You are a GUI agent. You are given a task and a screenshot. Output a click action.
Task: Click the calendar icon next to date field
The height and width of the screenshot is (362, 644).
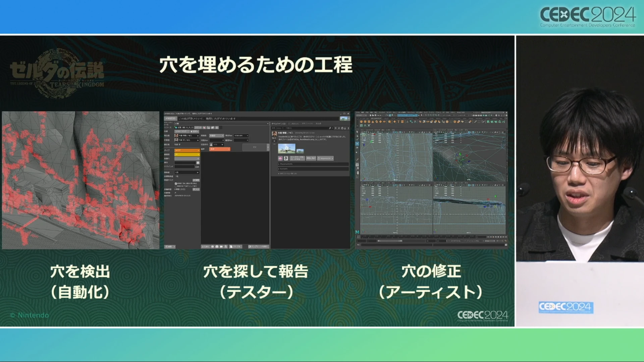tap(198, 163)
